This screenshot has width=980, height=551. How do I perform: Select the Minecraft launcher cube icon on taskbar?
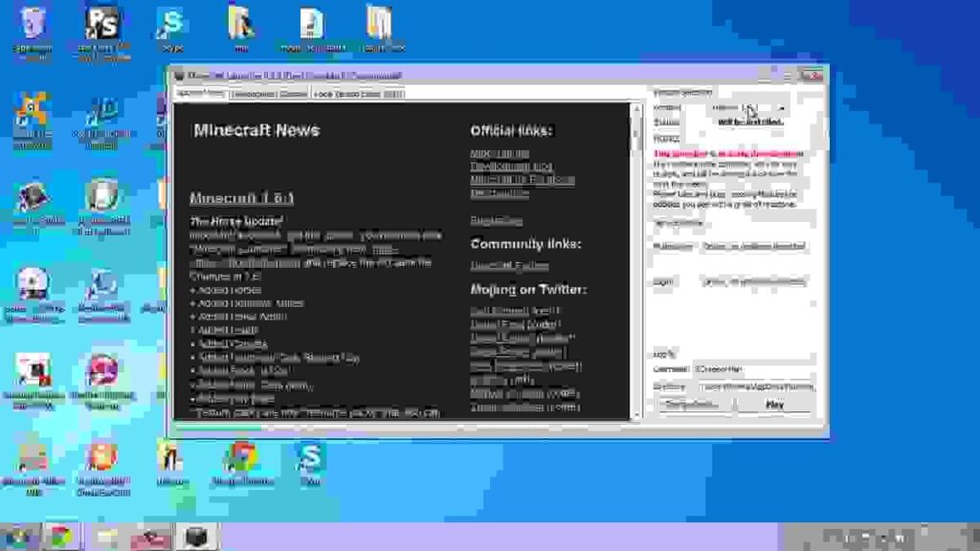click(196, 537)
